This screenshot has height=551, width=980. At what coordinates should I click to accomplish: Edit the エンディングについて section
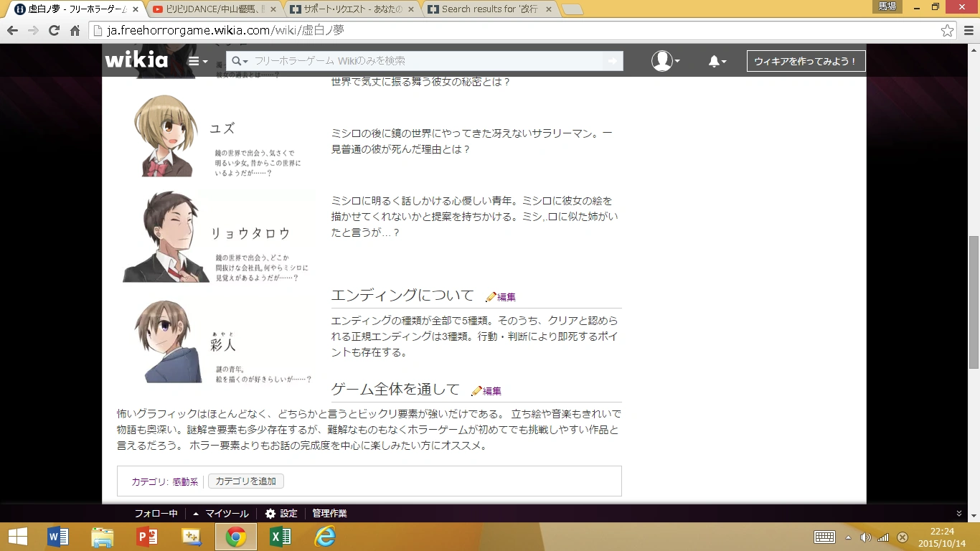pyautogui.click(x=501, y=297)
